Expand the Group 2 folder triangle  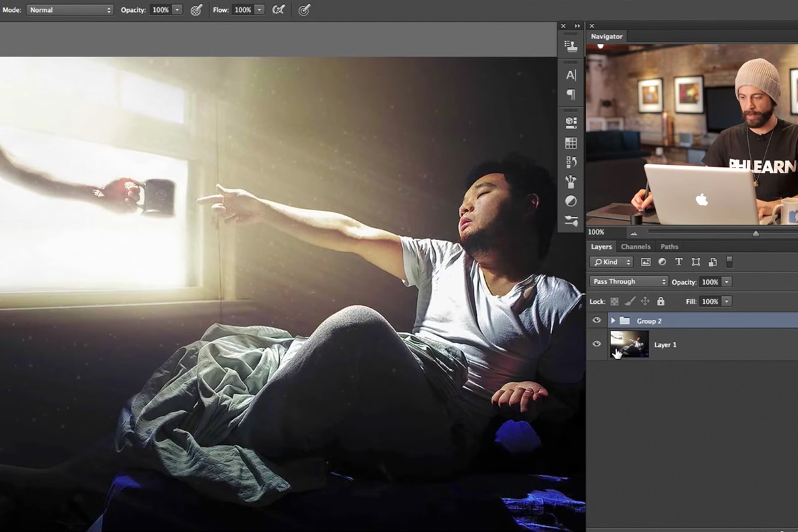(x=613, y=321)
